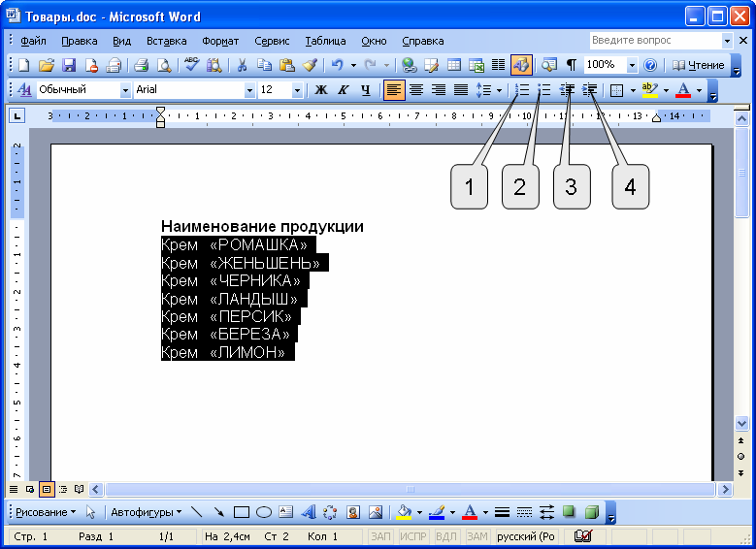Image resolution: width=756 pixels, height=549 pixels.
Task: Draw a rectangle shape
Action: click(241, 512)
